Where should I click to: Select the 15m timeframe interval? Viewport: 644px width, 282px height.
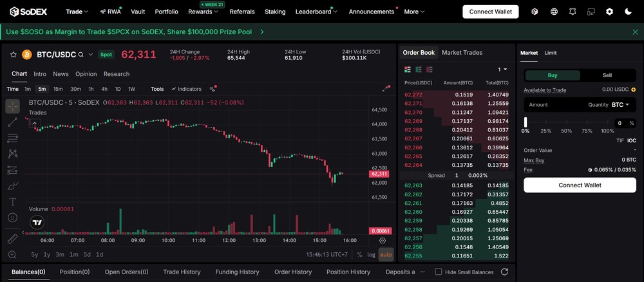(58, 89)
